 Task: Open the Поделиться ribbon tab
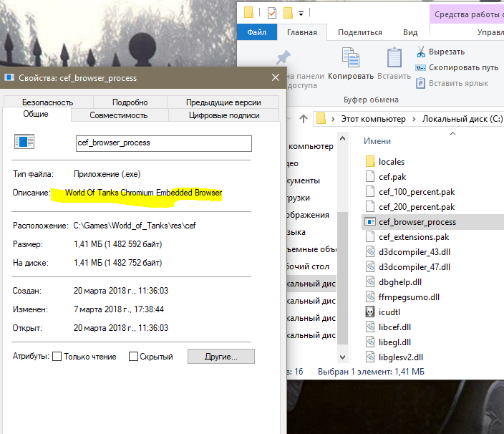pyautogui.click(x=360, y=32)
